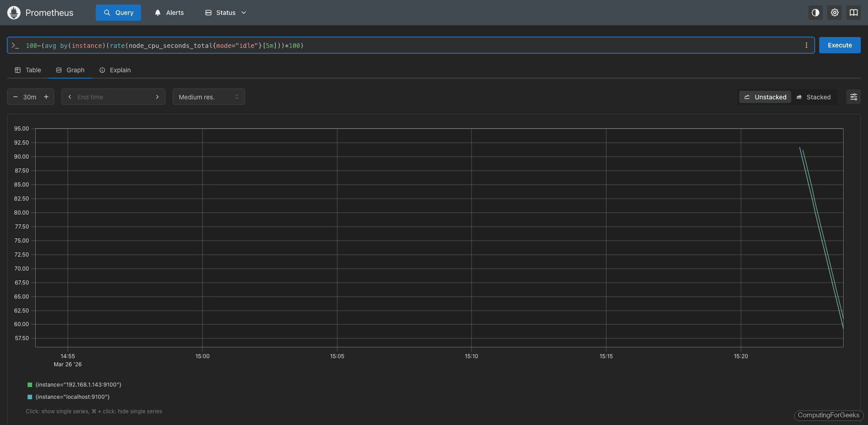Image resolution: width=868 pixels, height=425 pixels.
Task: Switch the graph to Stacked mode
Action: [815, 97]
